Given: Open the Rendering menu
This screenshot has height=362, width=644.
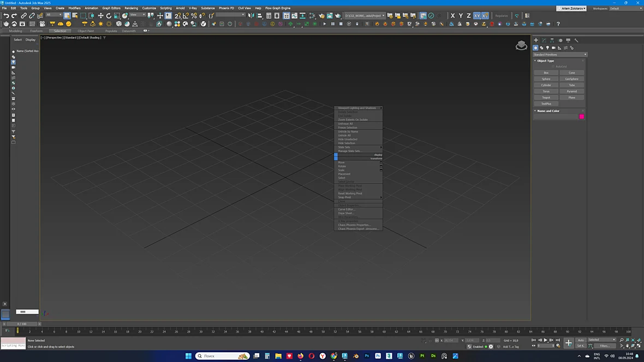Looking at the screenshot, I should point(132,8).
